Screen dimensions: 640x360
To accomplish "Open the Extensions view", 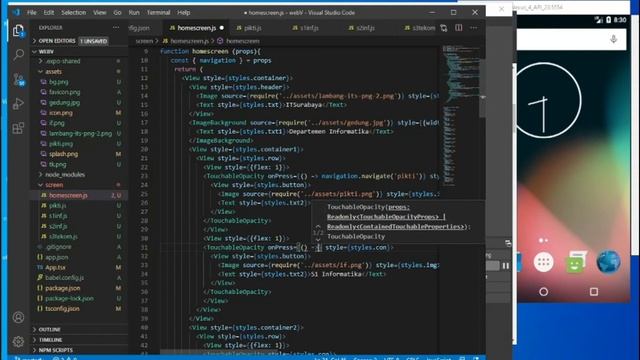I will (x=18, y=128).
